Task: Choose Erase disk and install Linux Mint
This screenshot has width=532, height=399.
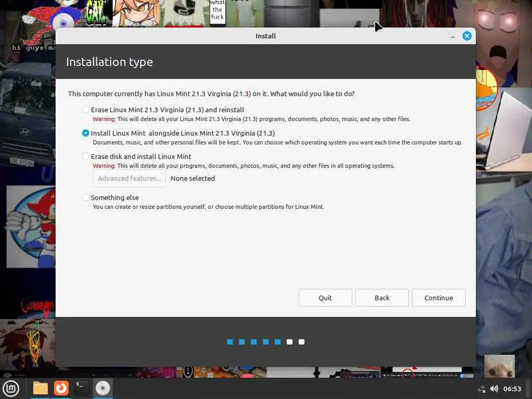Action: point(86,156)
